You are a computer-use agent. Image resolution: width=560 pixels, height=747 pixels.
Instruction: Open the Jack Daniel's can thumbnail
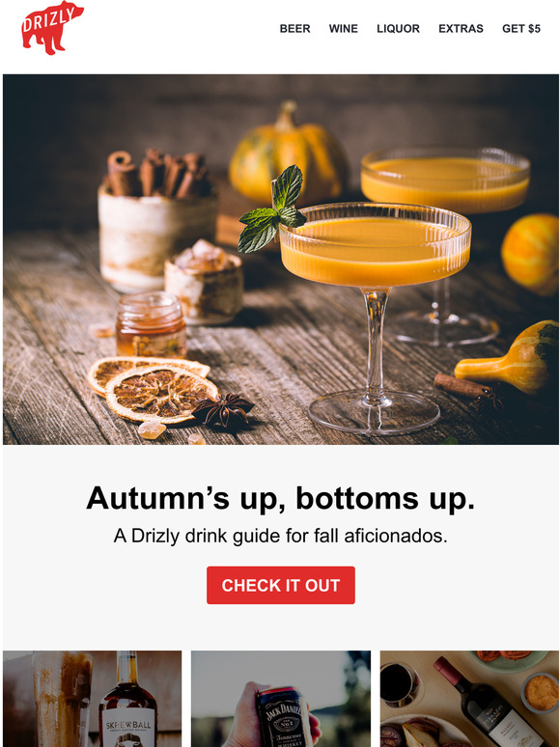[x=281, y=699]
